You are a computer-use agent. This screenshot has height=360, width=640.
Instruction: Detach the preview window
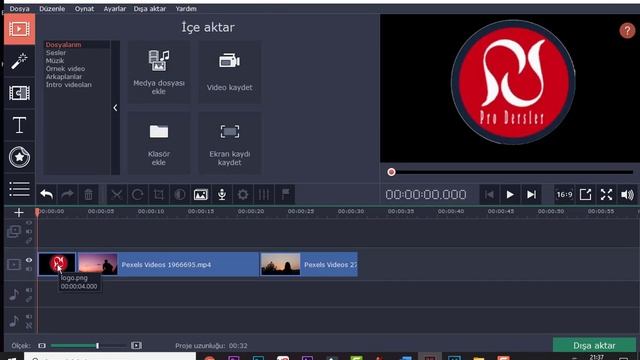click(x=585, y=194)
